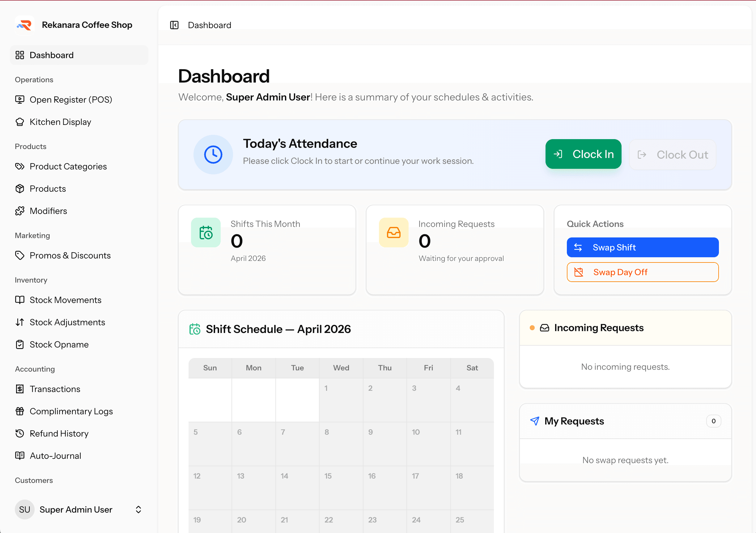Click the Rekanara Coffee Shop logo icon
The image size is (756, 533).
(25, 25)
